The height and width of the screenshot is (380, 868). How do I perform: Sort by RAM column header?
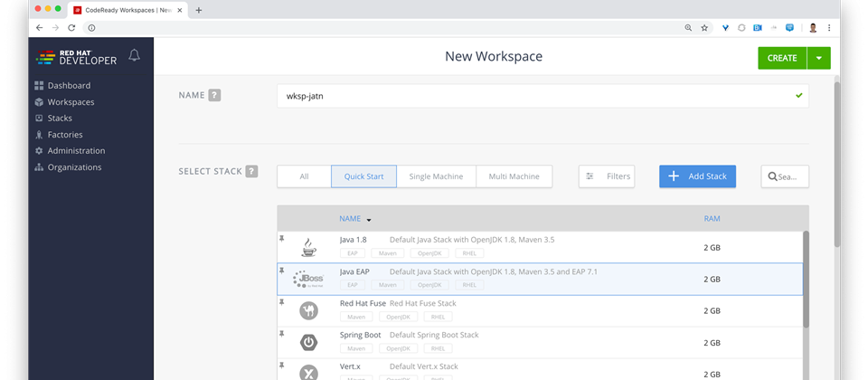coord(712,219)
